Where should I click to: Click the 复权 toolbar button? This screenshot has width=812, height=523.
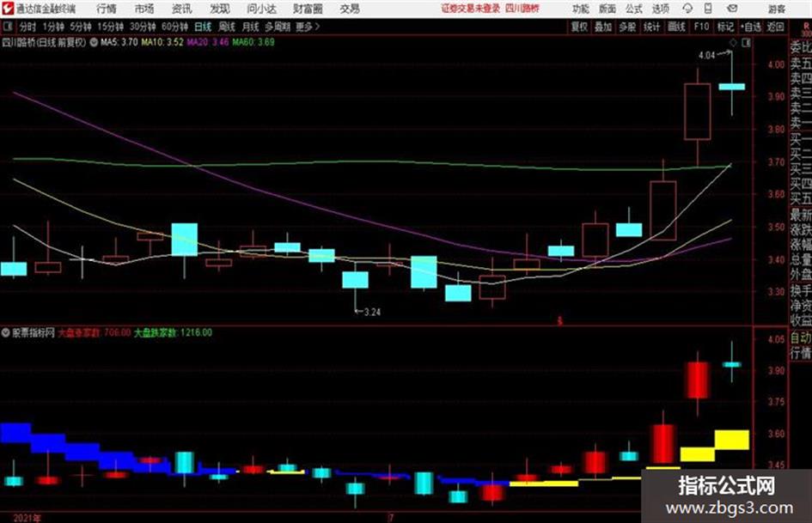(579, 27)
